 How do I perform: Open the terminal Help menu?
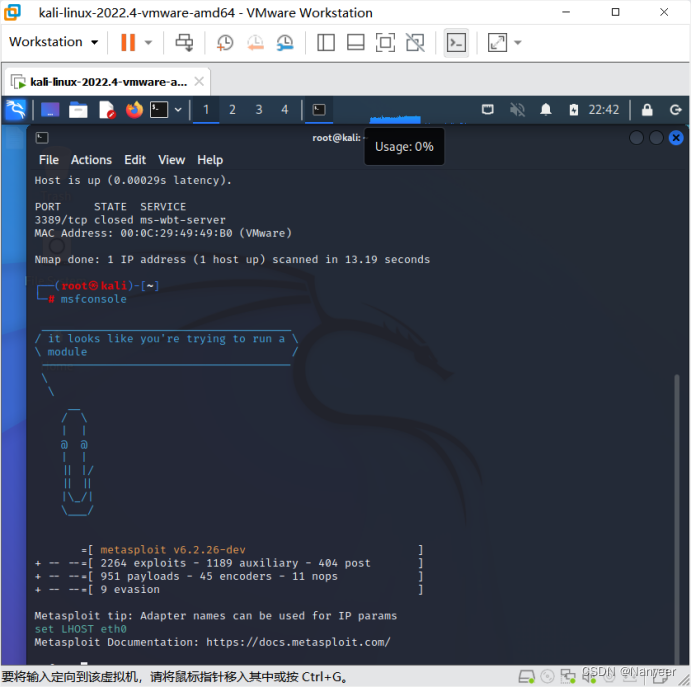pos(210,160)
